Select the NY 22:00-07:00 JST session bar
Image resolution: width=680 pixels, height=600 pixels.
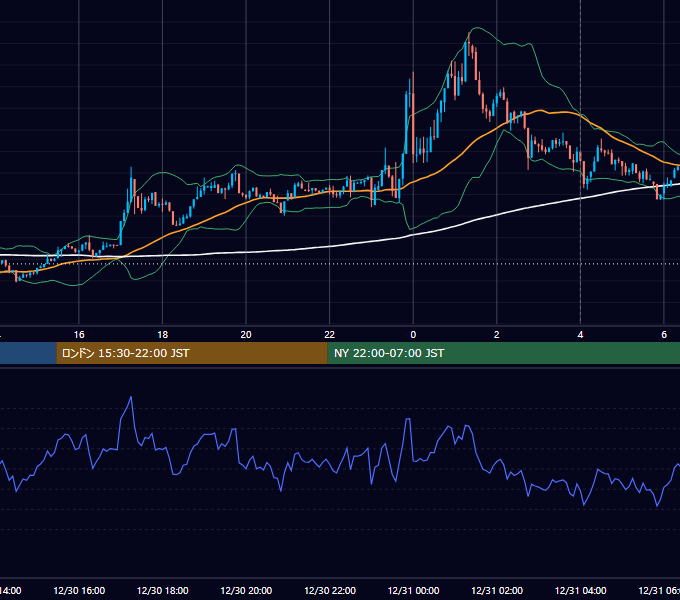(503, 353)
